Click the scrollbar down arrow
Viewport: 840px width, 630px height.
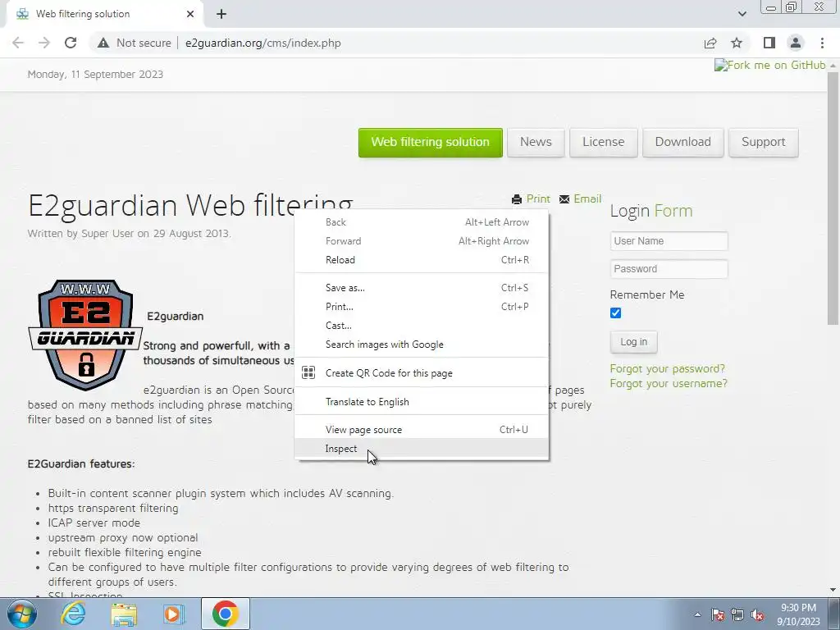click(833, 590)
